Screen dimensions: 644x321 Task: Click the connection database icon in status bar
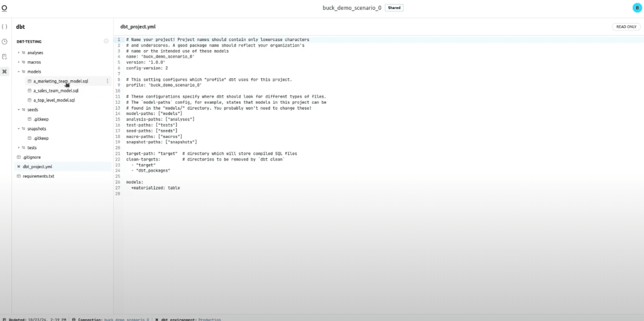point(74,319)
